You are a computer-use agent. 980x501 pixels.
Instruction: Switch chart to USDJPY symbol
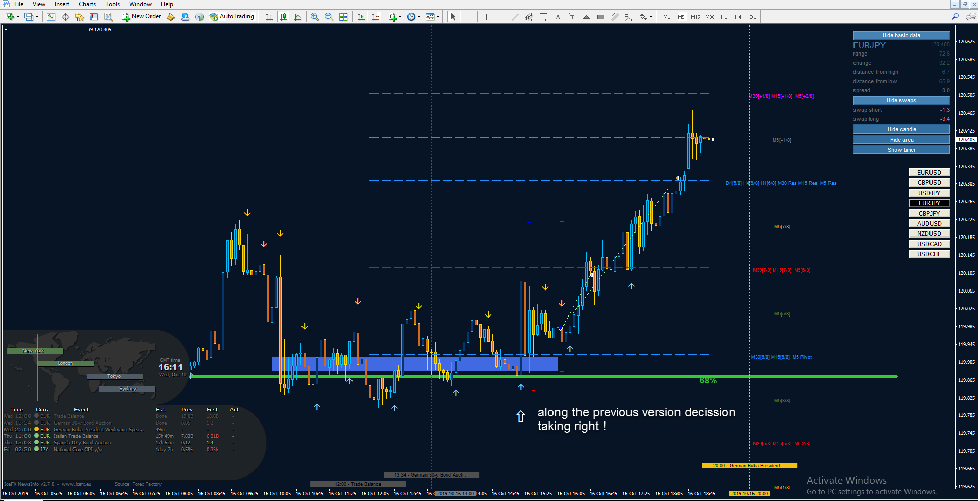[x=929, y=193]
